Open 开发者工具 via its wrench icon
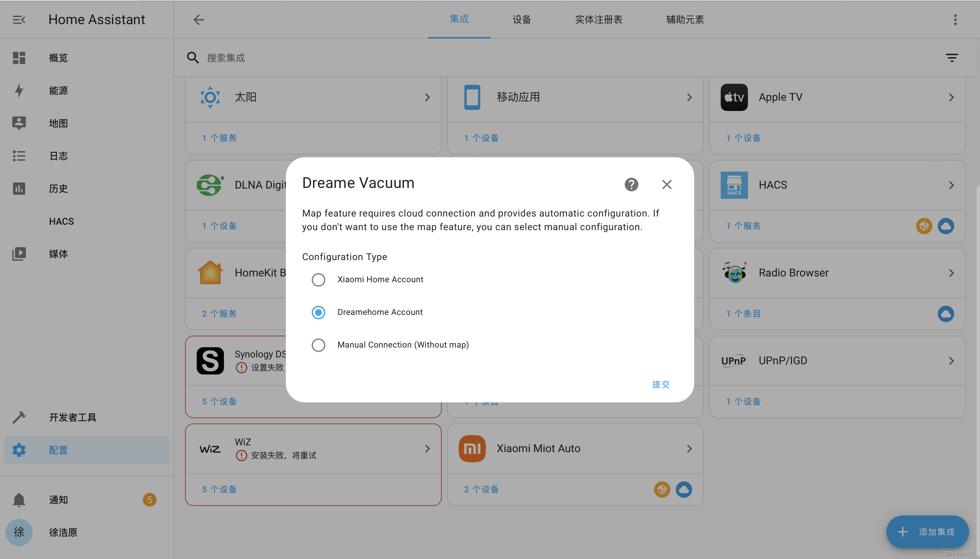This screenshot has width=980, height=559. [x=19, y=417]
